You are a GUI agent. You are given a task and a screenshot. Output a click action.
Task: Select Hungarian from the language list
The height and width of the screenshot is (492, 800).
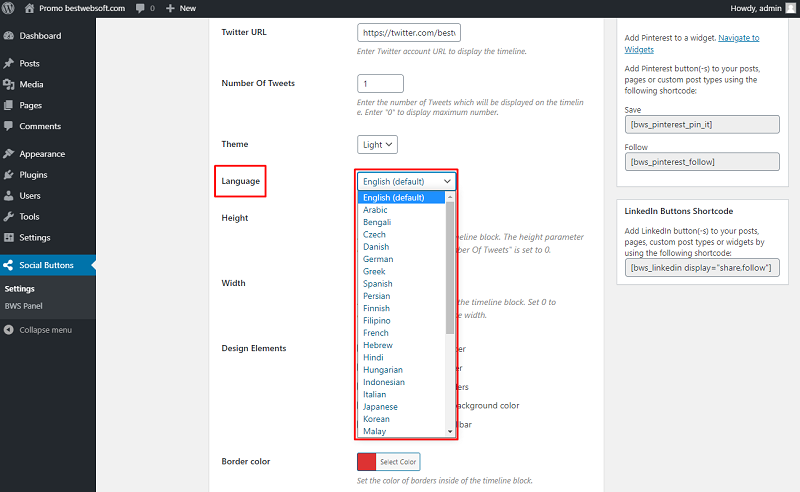coord(402,370)
